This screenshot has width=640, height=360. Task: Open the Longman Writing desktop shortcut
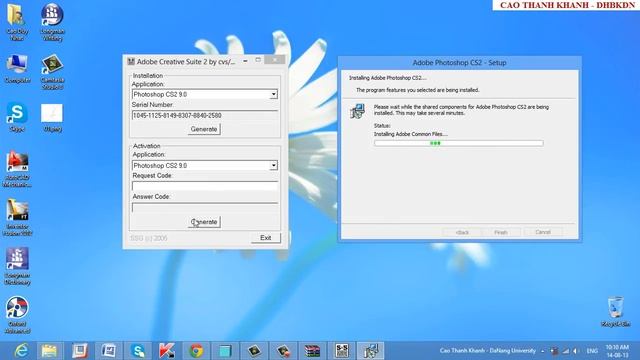[52, 21]
